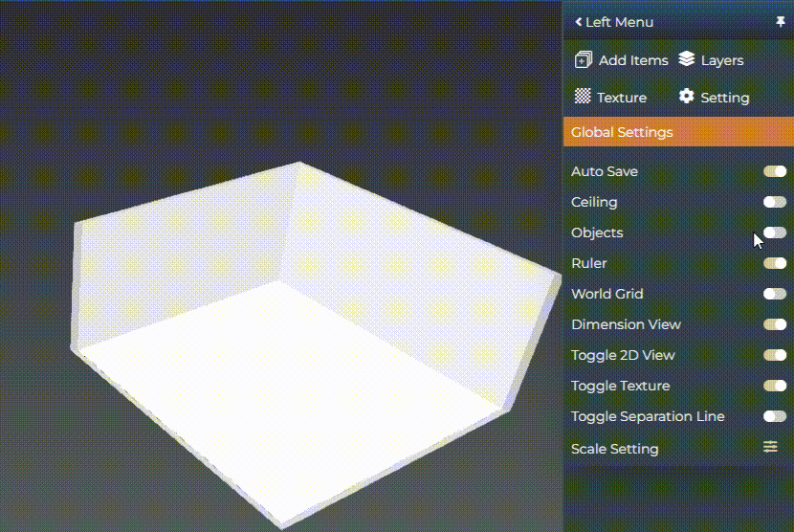Click the Scale Setting label
The image size is (794, 532).
pyautogui.click(x=614, y=449)
